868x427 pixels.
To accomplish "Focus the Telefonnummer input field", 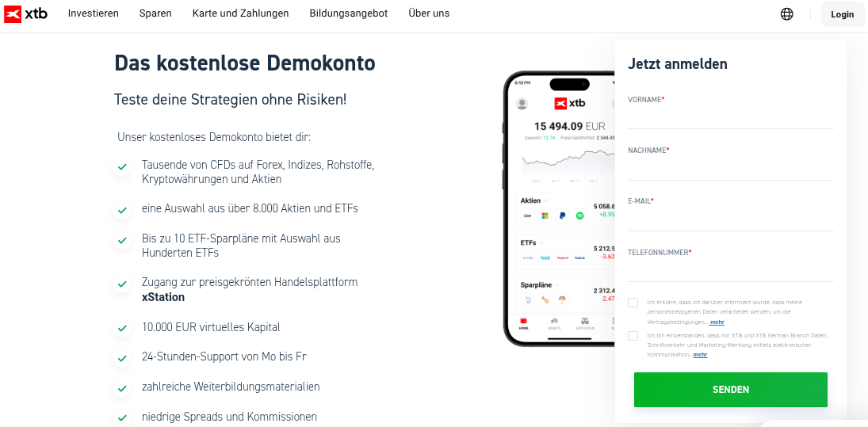I will click(x=731, y=270).
